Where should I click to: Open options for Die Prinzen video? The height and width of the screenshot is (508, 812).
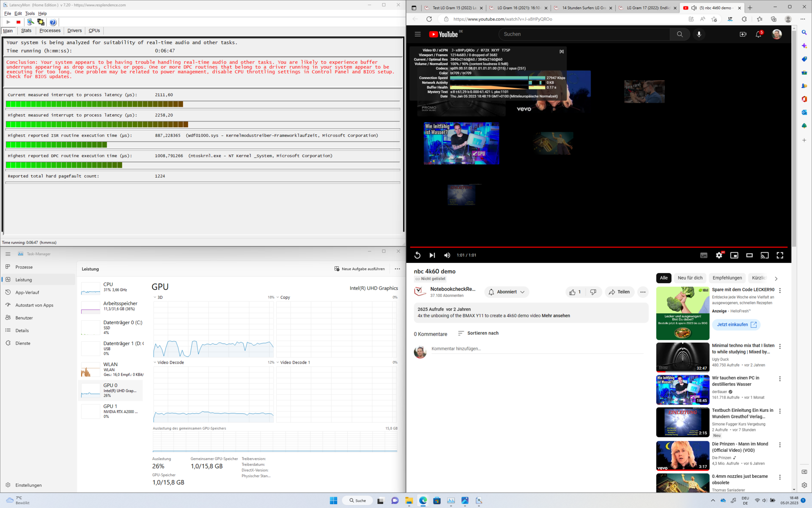tap(780, 445)
